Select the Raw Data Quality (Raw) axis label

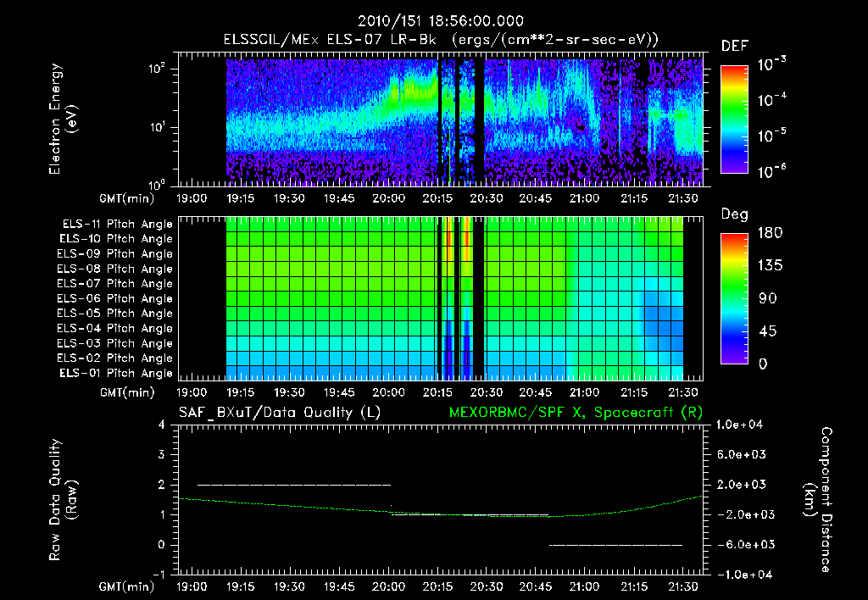63,500
